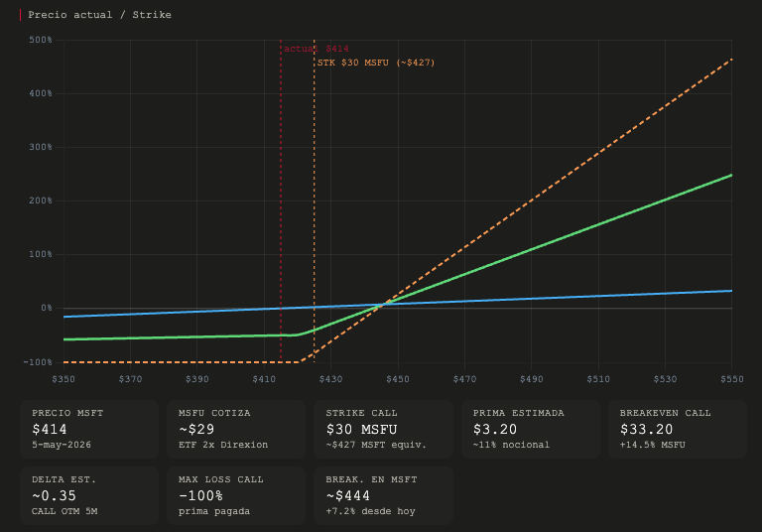Click the 'prima pagada' text
Viewport: 762px width, 532px height.
(x=214, y=511)
